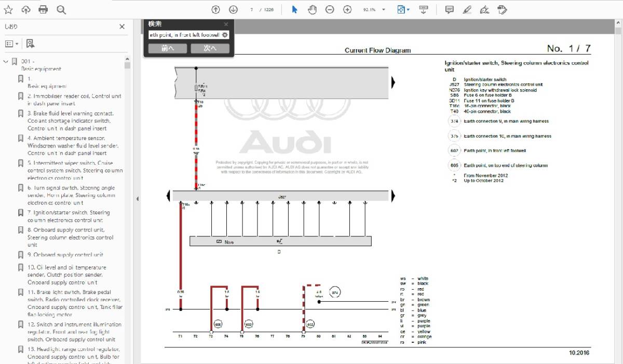Open the fill and sign pen tool

pos(484,9)
